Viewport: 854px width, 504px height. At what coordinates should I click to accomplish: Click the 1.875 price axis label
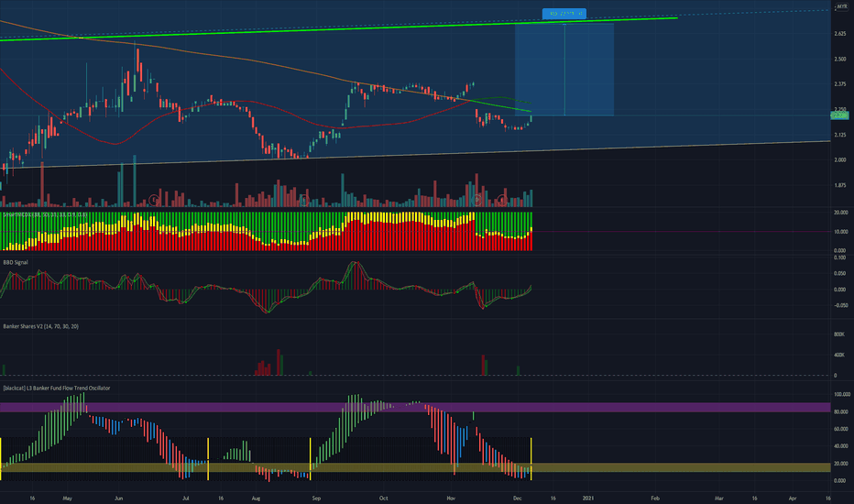tap(840, 185)
